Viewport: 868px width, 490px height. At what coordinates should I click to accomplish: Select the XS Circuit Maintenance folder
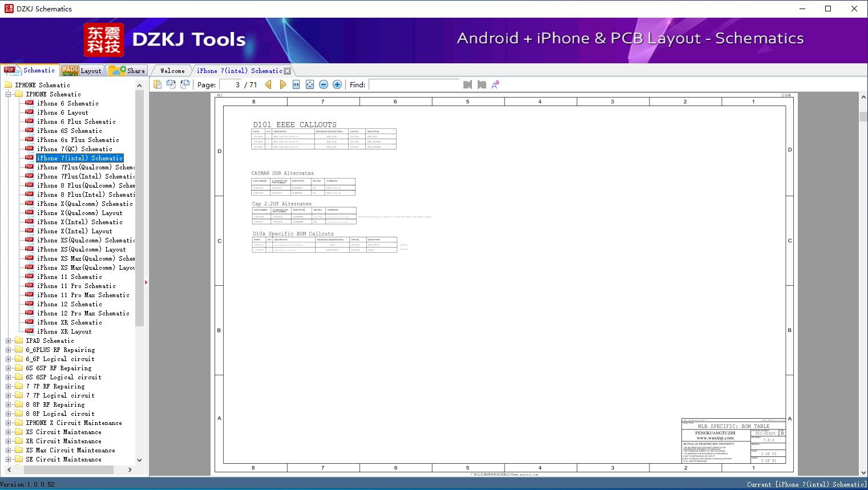[64, 432]
